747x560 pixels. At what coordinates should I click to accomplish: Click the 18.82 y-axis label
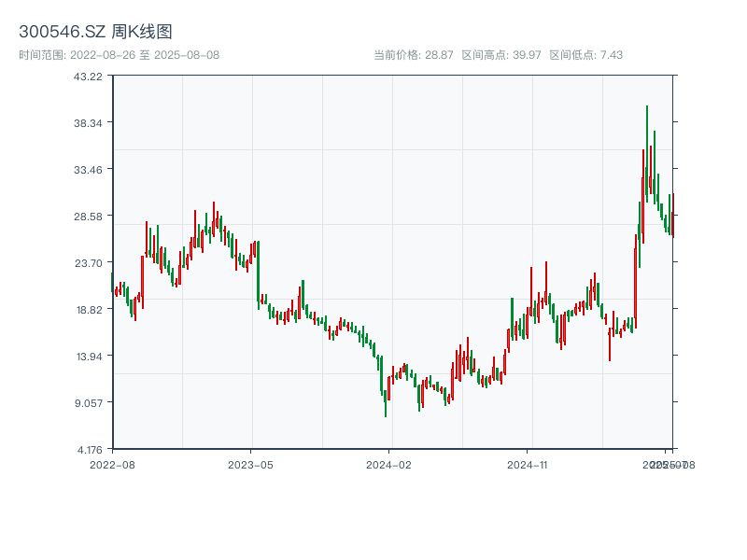[x=89, y=310]
